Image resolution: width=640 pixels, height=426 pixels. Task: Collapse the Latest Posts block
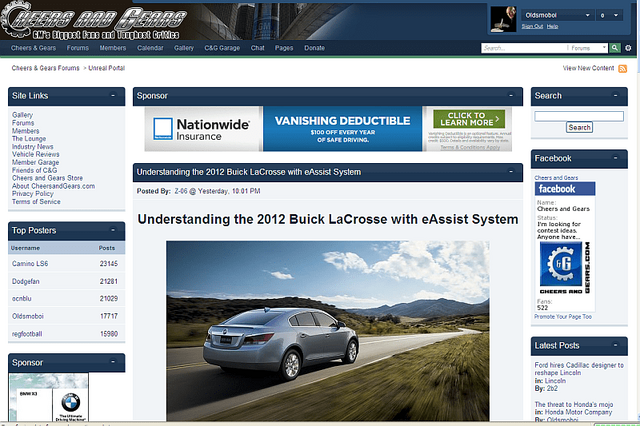pos(616,345)
